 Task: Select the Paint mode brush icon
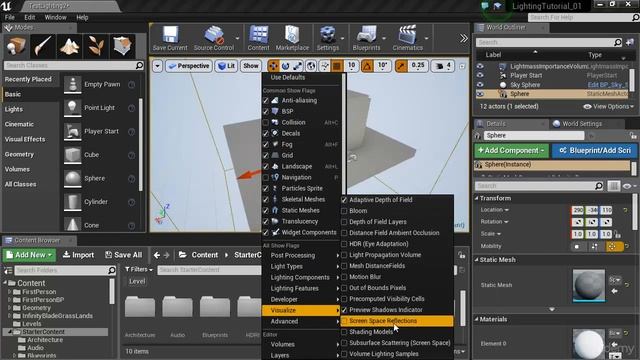[x=42, y=46]
